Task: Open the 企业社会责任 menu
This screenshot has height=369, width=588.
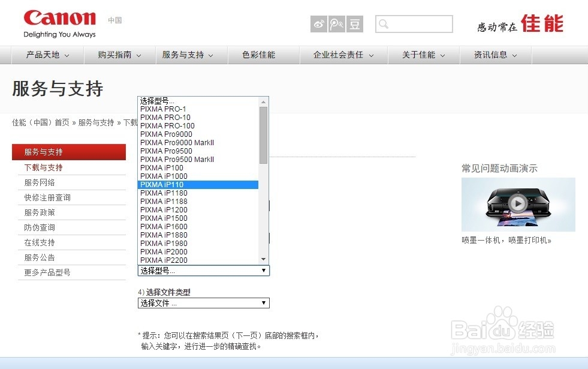Action: (x=343, y=55)
